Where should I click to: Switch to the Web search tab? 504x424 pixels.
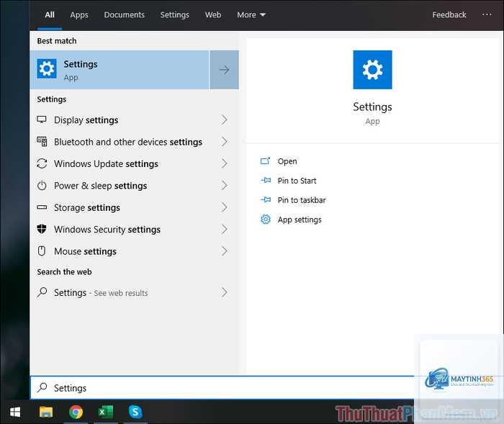pos(213,15)
